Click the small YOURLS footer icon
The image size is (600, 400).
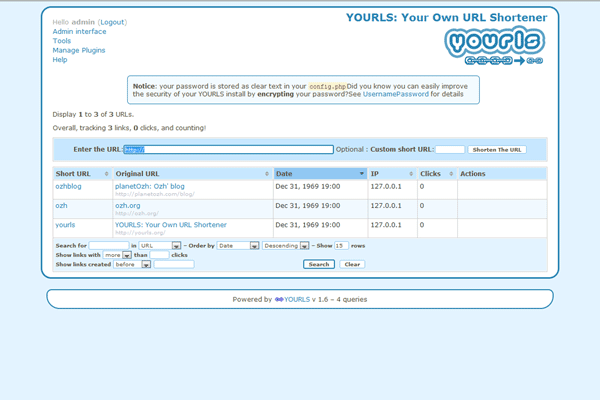click(x=278, y=299)
